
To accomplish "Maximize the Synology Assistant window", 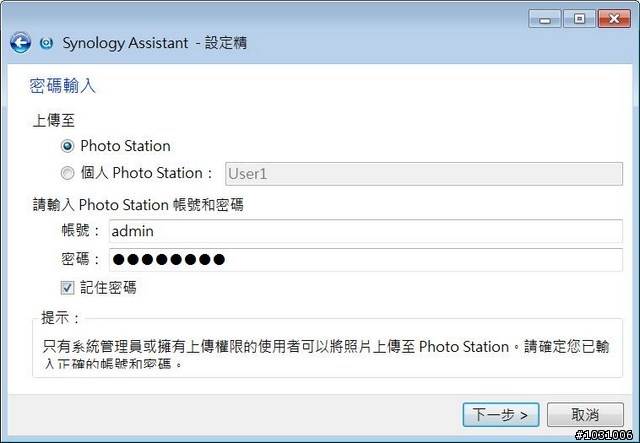I will click(x=579, y=19).
